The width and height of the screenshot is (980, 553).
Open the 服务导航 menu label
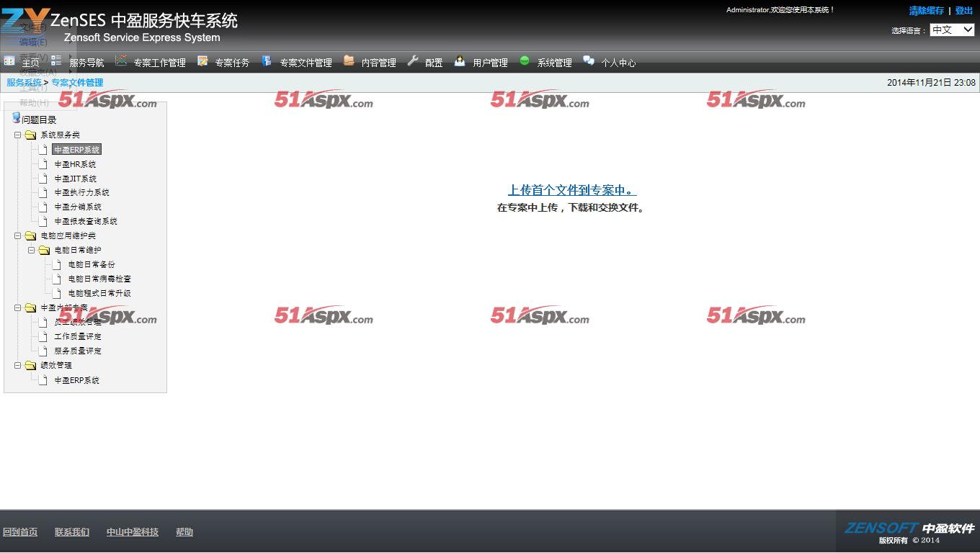click(x=86, y=63)
